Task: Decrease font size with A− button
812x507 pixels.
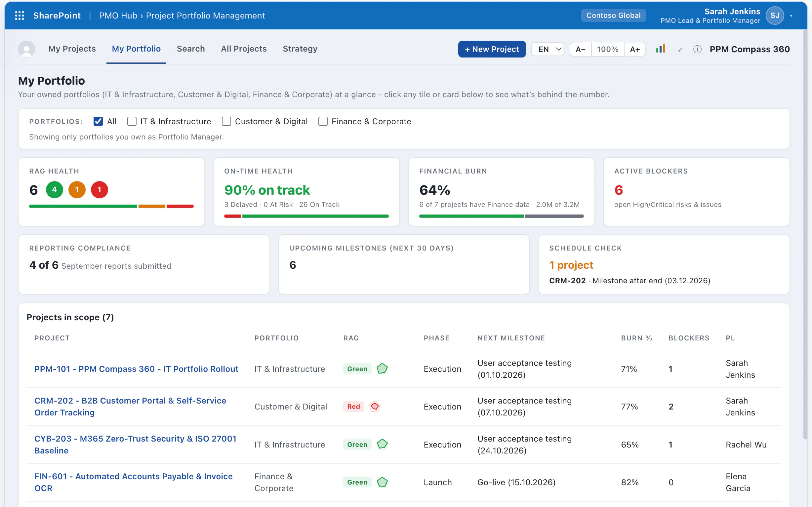Action: coord(581,49)
